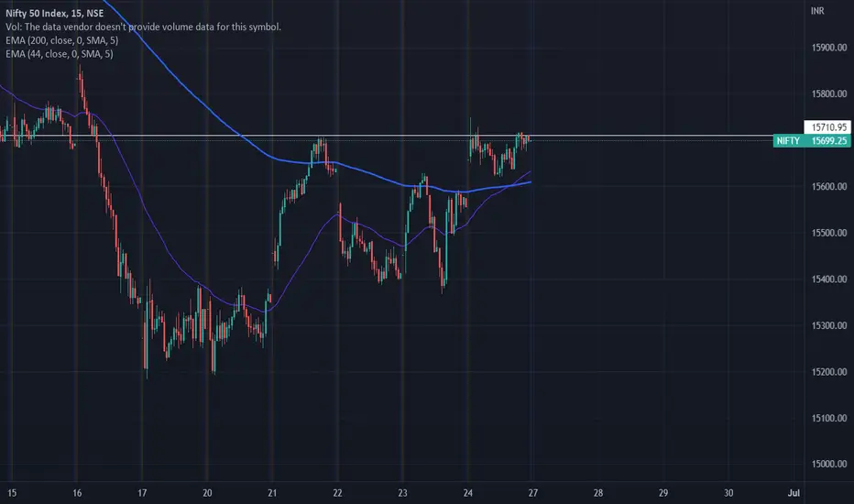Click the Jul label on time axis
The image size is (854, 504).
tap(794, 493)
